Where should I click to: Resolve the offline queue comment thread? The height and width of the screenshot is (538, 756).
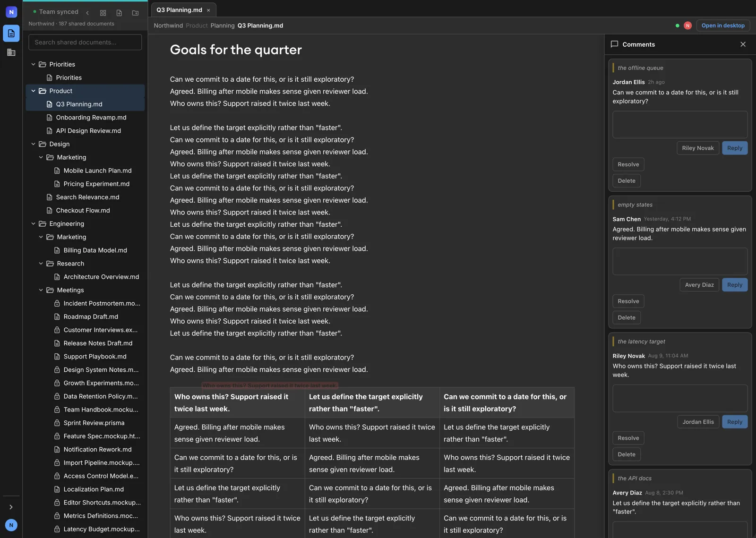click(628, 164)
